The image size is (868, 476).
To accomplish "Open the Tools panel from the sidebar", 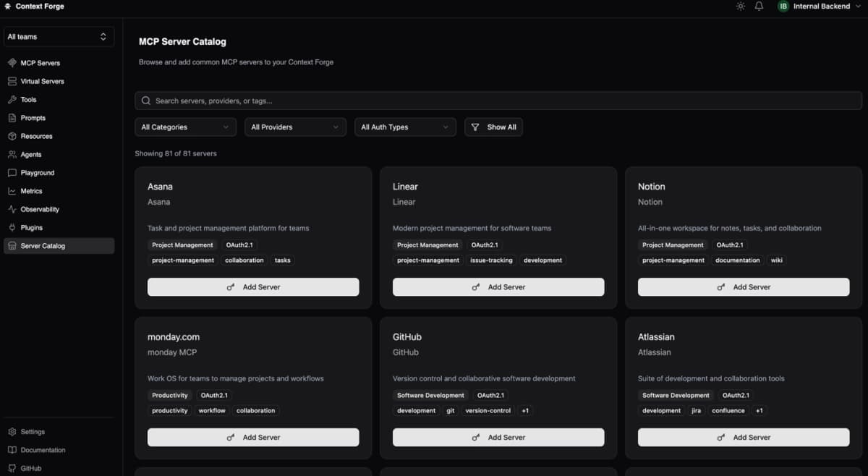I will (x=29, y=99).
